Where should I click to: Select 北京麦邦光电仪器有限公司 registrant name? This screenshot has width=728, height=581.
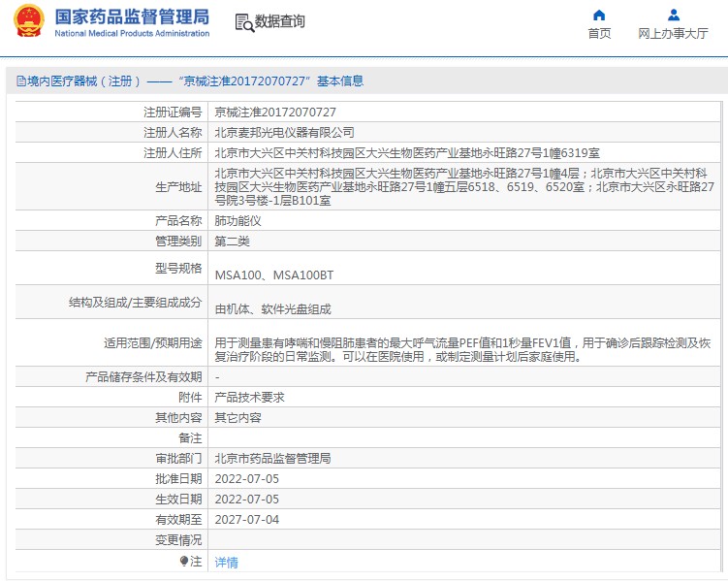tap(284, 133)
